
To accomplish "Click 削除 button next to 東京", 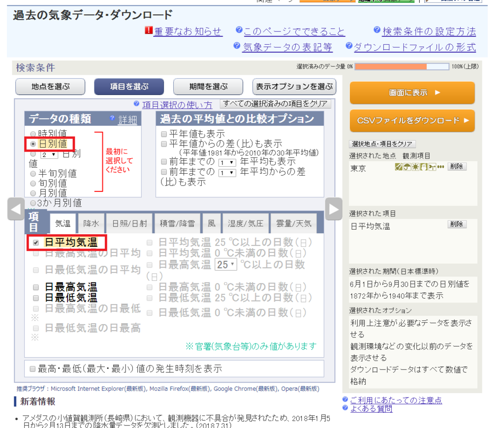I will coord(457,166).
